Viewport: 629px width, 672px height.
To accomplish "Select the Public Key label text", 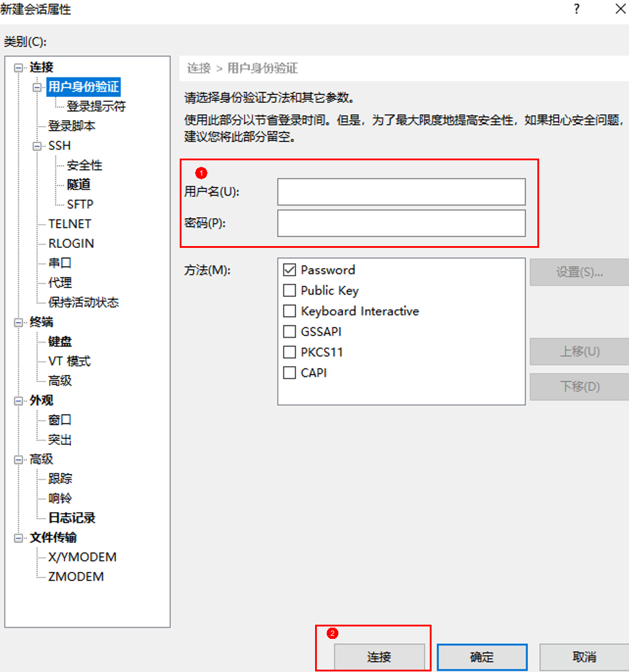I will tap(330, 290).
